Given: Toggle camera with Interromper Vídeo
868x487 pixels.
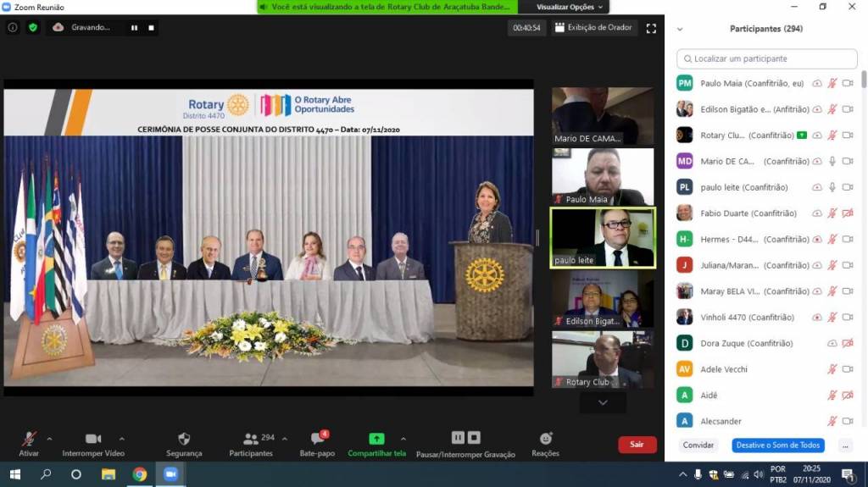Looking at the screenshot, I should tap(93, 439).
